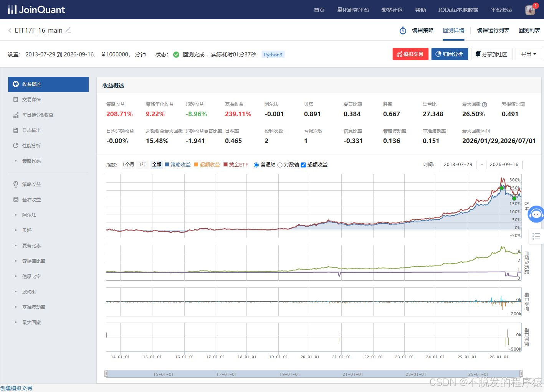Click the 交易详情 sidebar icon
The height and width of the screenshot is (392, 544).
[16, 99]
